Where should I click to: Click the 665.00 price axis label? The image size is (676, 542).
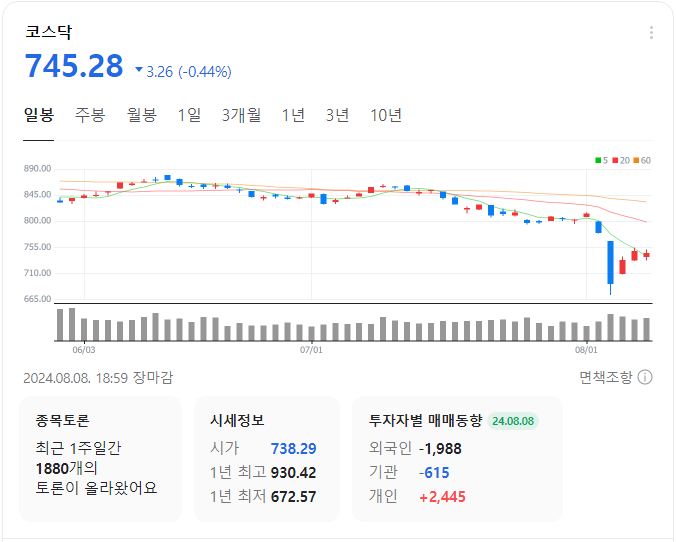[38, 299]
